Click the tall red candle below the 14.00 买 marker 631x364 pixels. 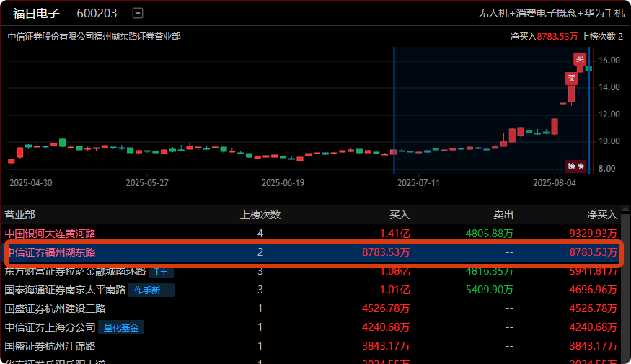click(571, 94)
